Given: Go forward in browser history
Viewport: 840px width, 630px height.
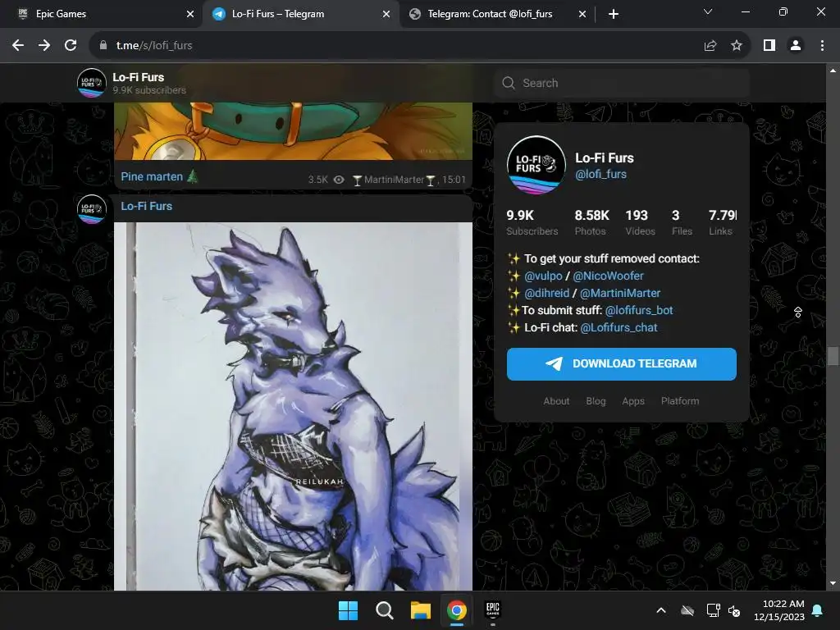Looking at the screenshot, I should pos(44,46).
